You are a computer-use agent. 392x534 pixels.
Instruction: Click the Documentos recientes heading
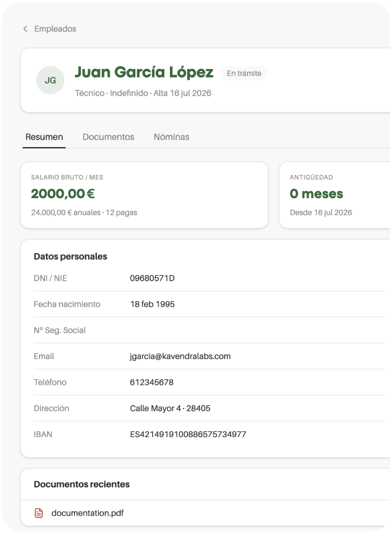pos(82,484)
